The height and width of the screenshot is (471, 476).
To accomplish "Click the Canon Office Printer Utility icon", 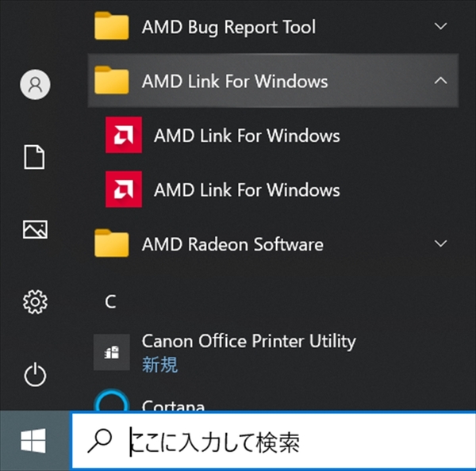I will point(111,352).
